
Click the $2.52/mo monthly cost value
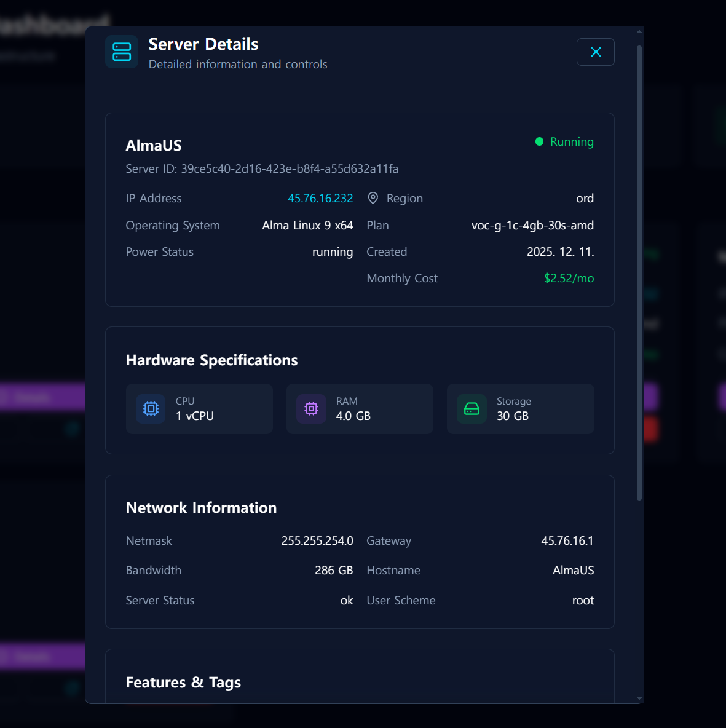(x=569, y=278)
